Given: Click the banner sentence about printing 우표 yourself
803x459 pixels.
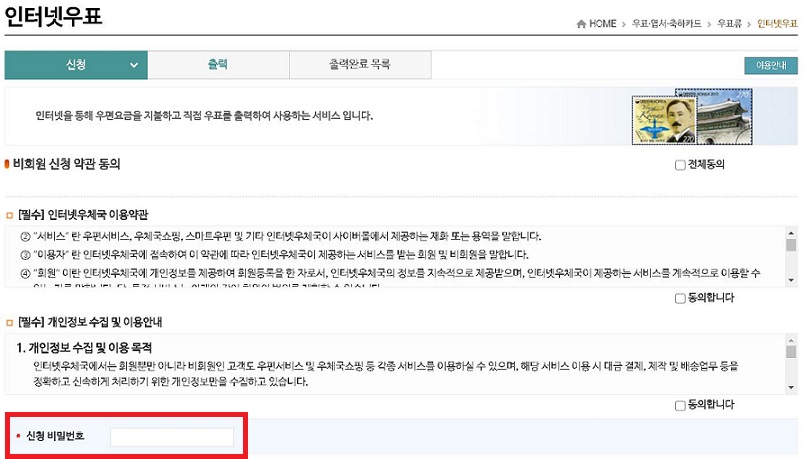Looking at the screenshot, I should (204, 116).
